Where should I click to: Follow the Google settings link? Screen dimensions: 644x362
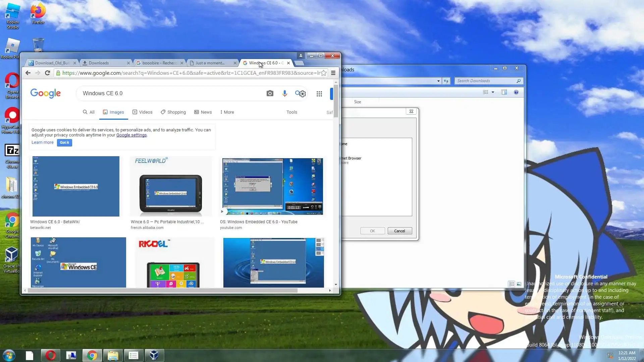coord(131,135)
